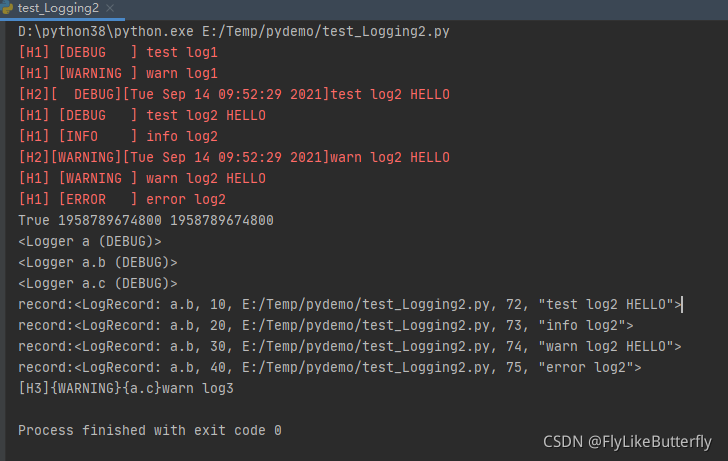Click the "[H1] [WARNING] warn log1" output line

[x=118, y=73]
